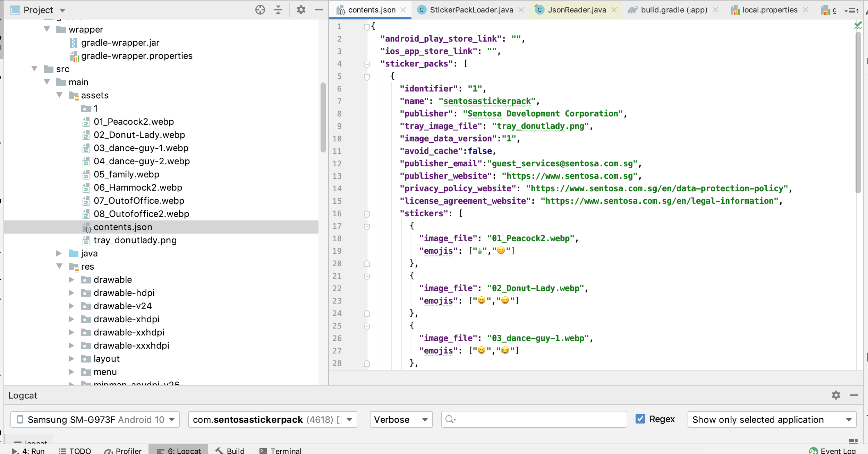The image size is (868, 454).
Task: Open the TODO tool window
Action: click(75, 450)
